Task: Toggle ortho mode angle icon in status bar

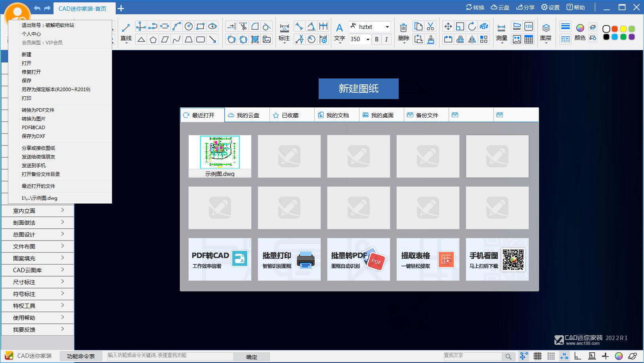Action: [x=578, y=356]
